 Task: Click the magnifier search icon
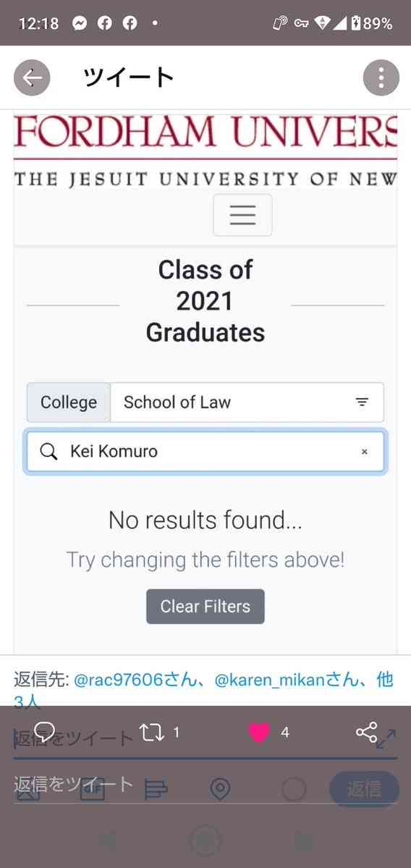click(x=48, y=452)
